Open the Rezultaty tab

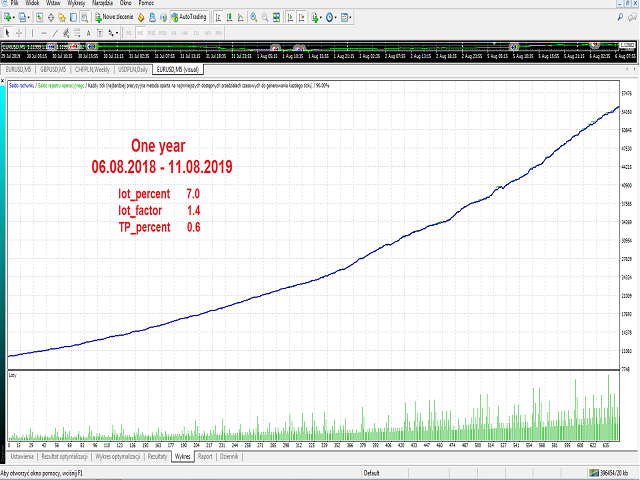[158, 456]
